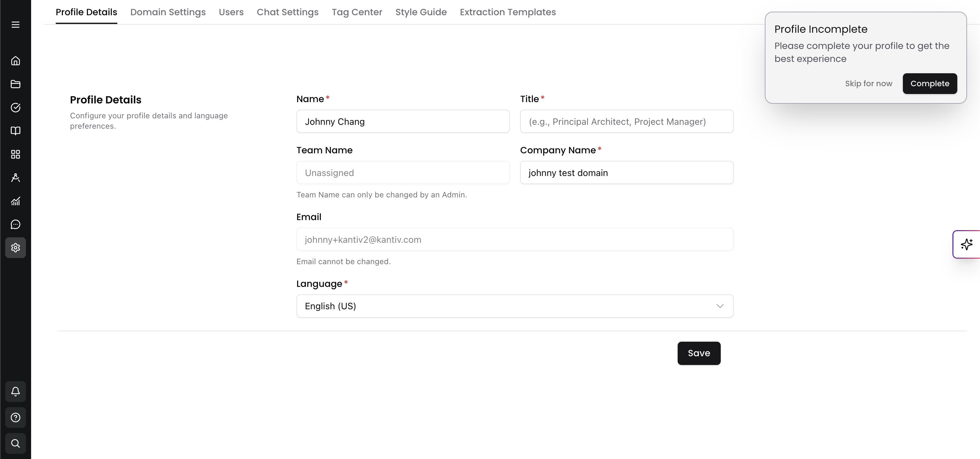
Task: Switch to the Domain Settings tab
Action: 168,12
